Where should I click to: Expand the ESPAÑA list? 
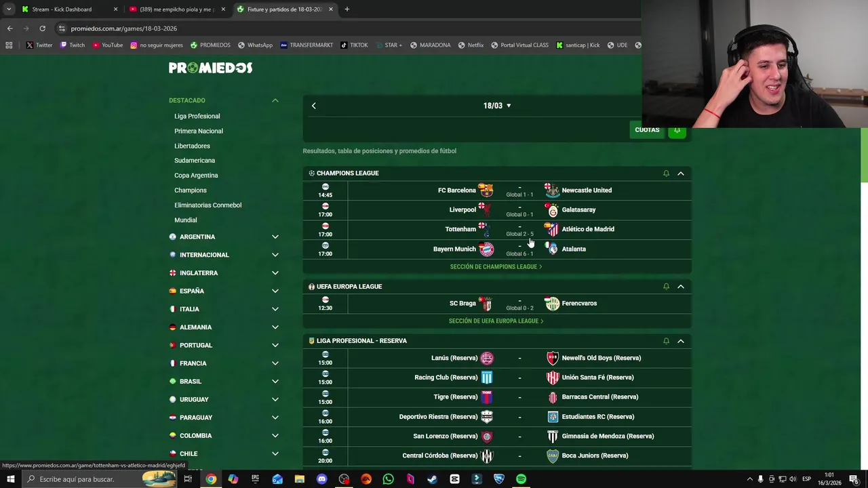coord(275,291)
